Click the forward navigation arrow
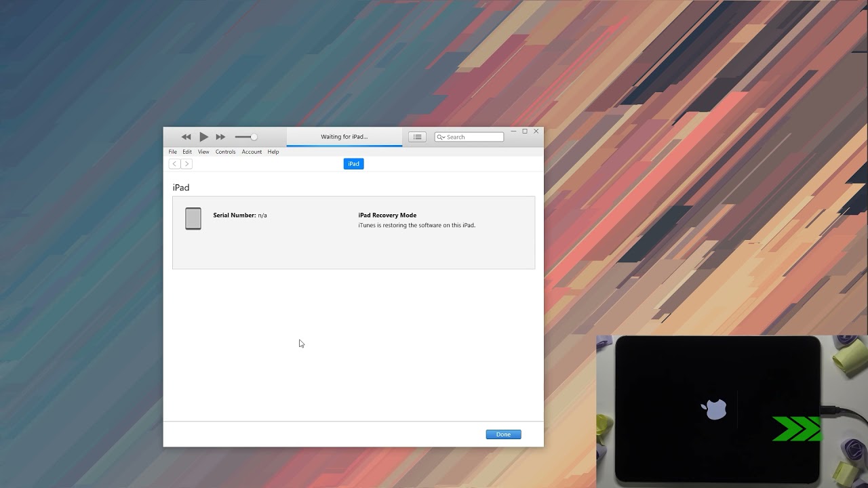This screenshot has width=868, height=488. pyautogui.click(x=186, y=164)
